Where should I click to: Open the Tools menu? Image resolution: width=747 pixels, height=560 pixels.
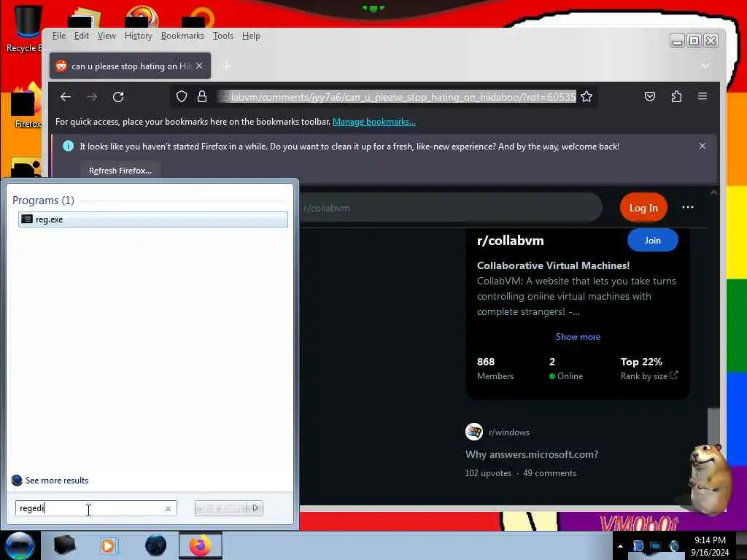223,36
